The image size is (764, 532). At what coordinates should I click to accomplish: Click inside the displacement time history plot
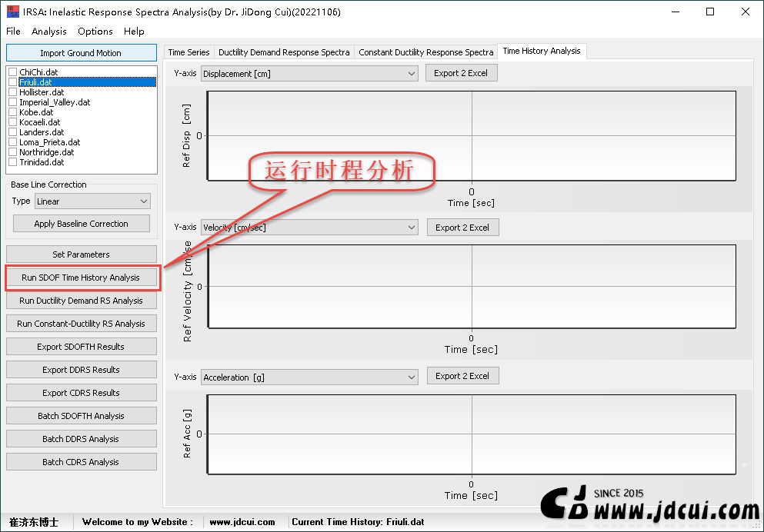point(472,136)
